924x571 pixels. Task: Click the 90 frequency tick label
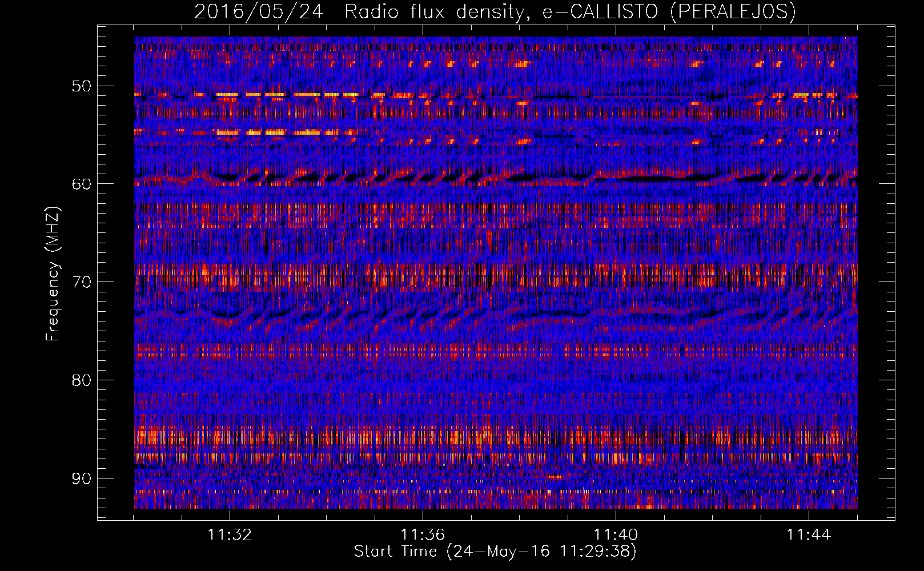coord(81,478)
